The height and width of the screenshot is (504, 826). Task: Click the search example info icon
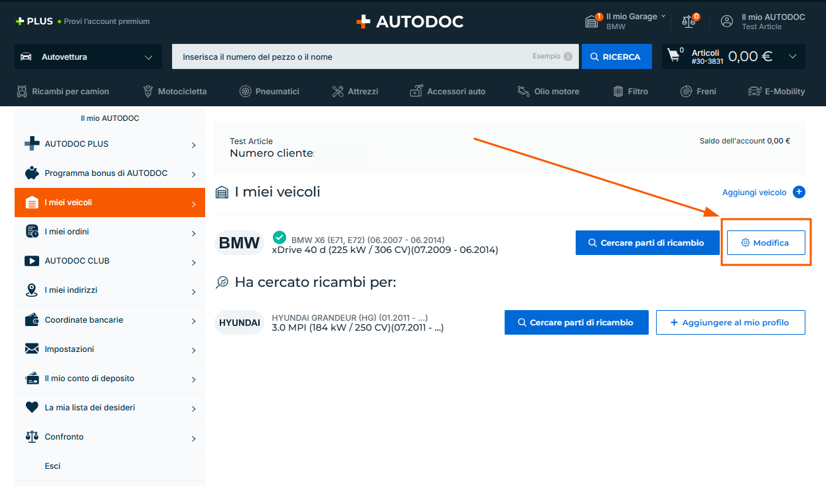pyautogui.click(x=568, y=56)
